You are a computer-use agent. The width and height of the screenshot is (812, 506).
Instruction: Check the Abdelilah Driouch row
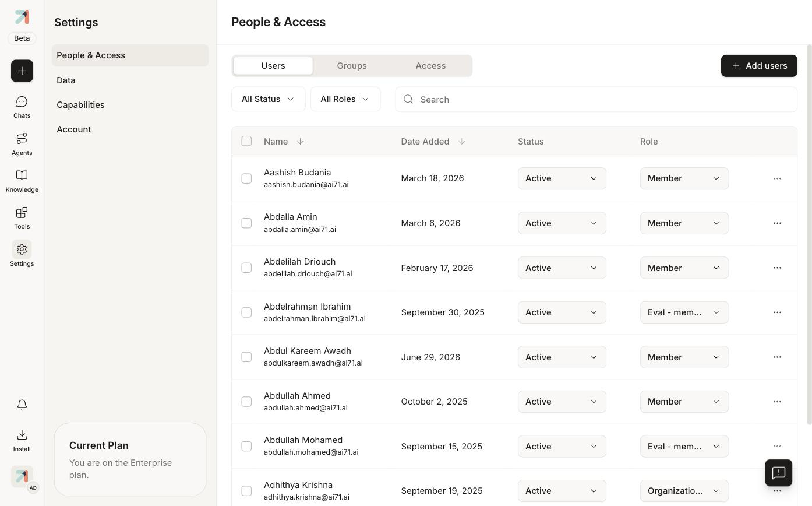[x=246, y=268]
